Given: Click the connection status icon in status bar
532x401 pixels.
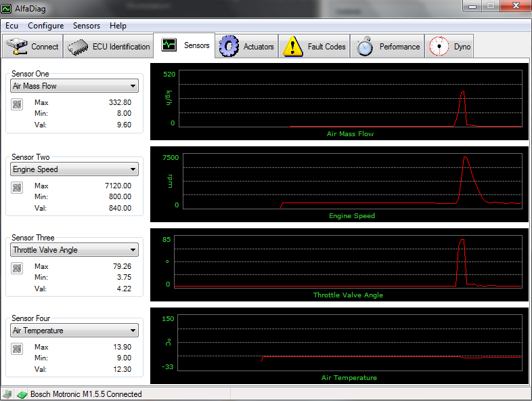Looking at the screenshot, I should click(22, 394).
